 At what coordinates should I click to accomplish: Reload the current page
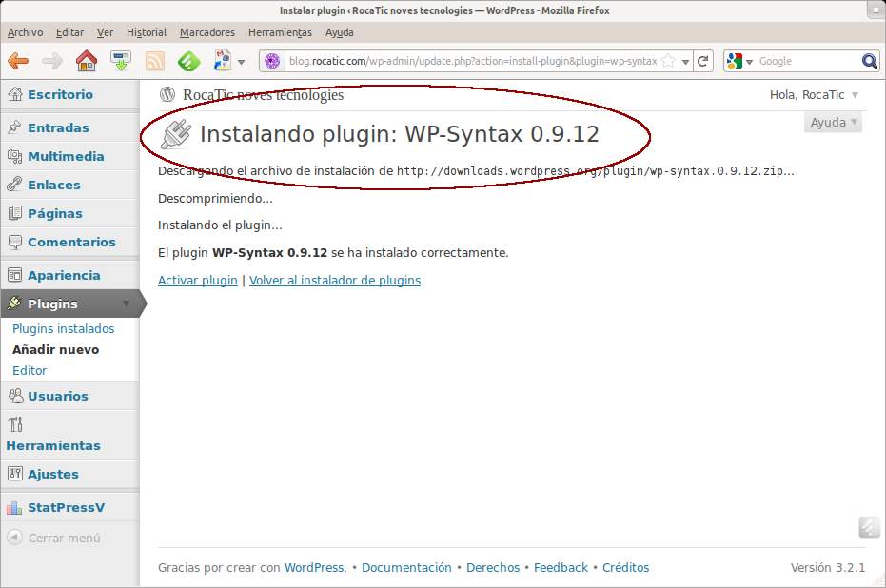click(x=703, y=61)
